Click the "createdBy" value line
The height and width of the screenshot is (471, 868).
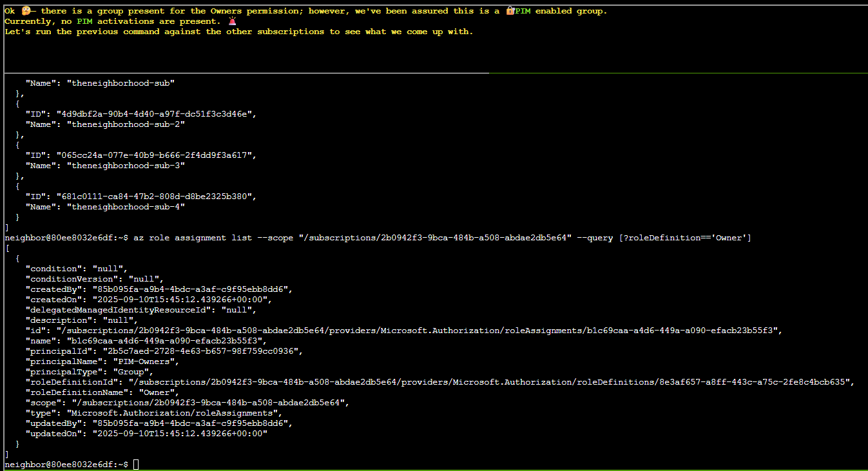click(159, 289)
